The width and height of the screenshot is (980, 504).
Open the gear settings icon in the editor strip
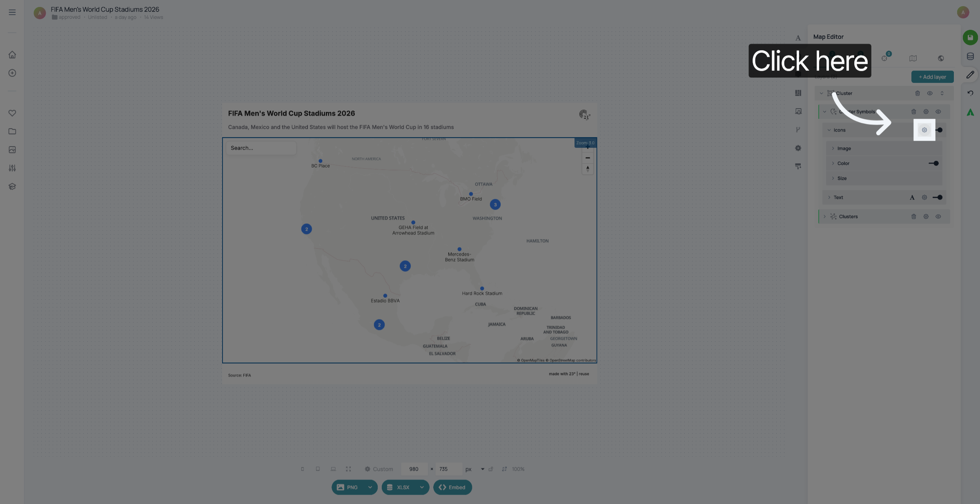pyautogui.click(x=798, y=148)
